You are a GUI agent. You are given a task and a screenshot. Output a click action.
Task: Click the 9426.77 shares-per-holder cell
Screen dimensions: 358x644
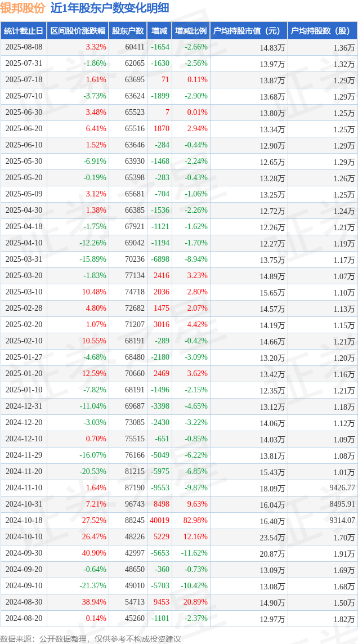341,488
